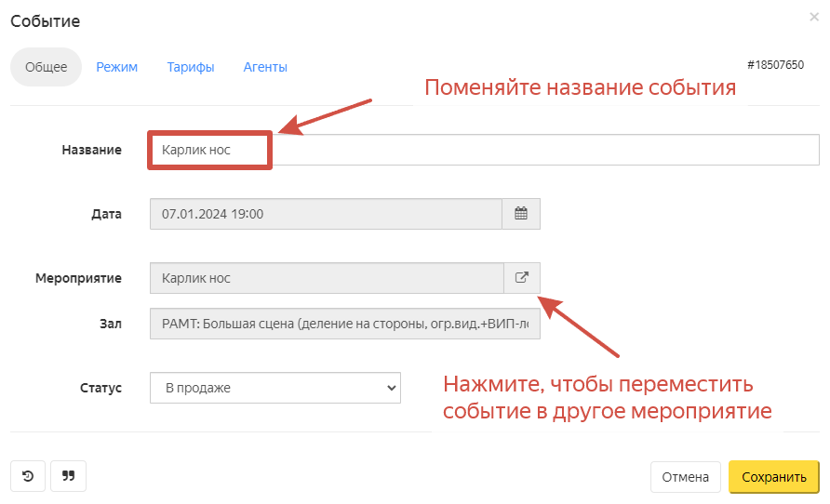Viewport: 830px width, 504px height.
Task: Click the history revert icon button
Action: tap(28, 476)
